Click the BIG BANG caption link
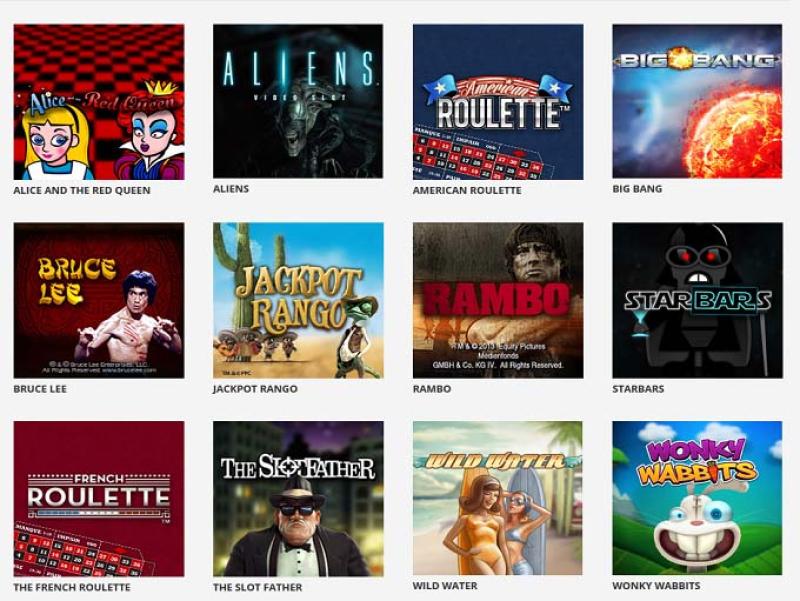Screen dimensions: 800x601 637,189
